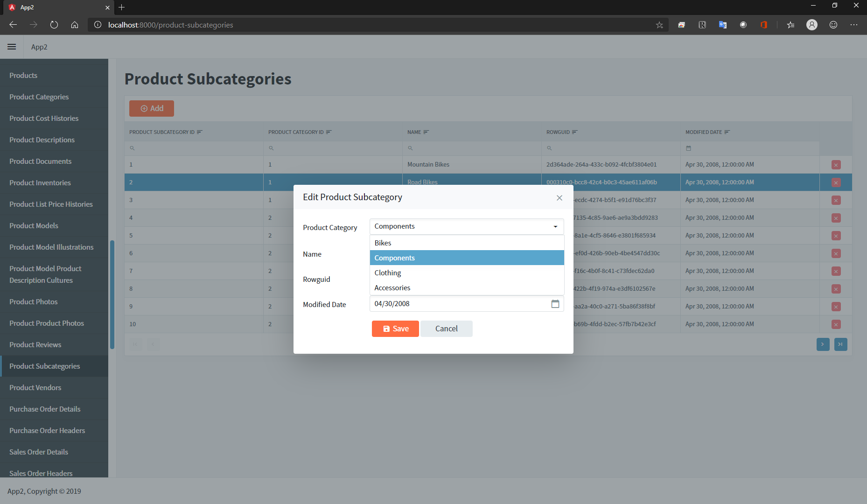Click the Modified Date input field
The width and height of the screenshot is (867, 504).
(x=460, y=304)
